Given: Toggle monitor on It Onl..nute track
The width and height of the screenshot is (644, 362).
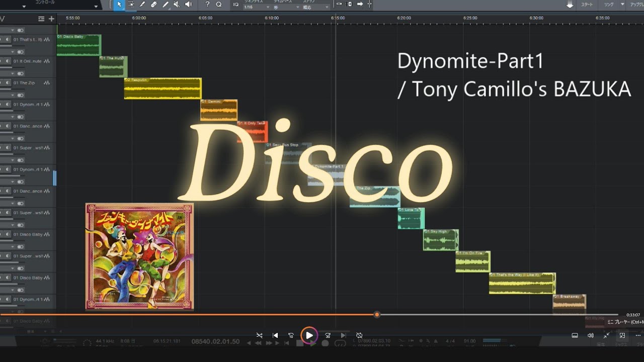Looking at the screenshot, I should [8, 61].
